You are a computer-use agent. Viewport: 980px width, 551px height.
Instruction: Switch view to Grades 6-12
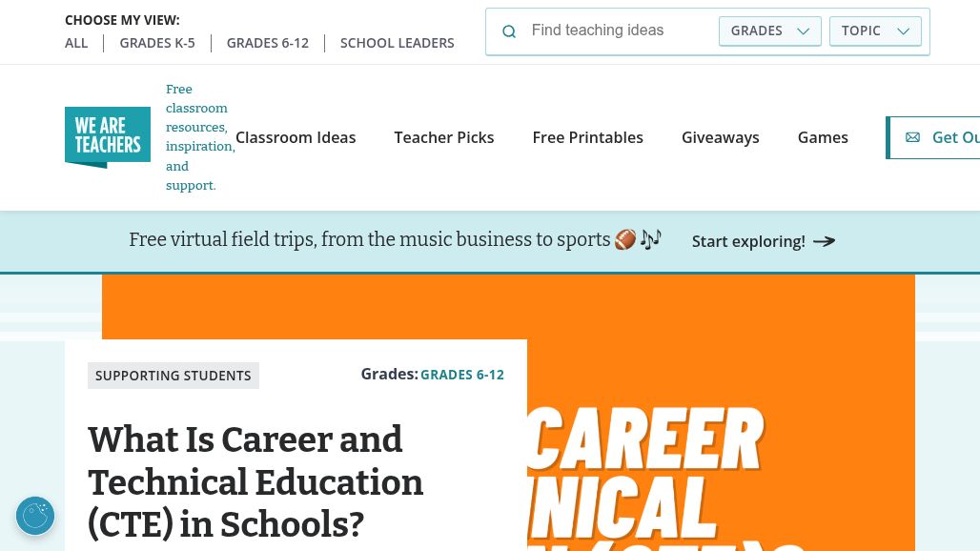click(268, 43)
